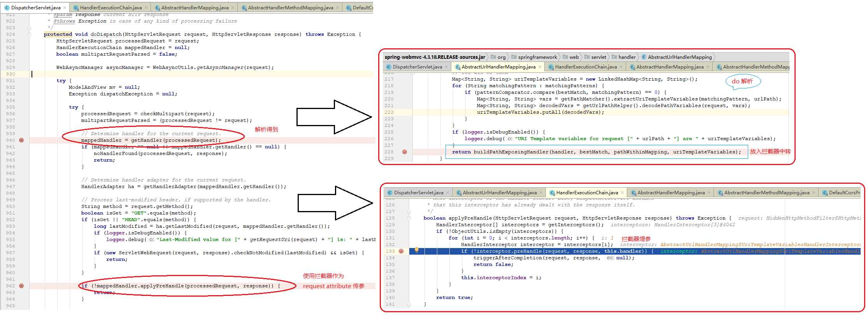Close DispatcherServlet.java tab in top-right editor
Screen dimensions: 868x315
click(x=446, y=67)
